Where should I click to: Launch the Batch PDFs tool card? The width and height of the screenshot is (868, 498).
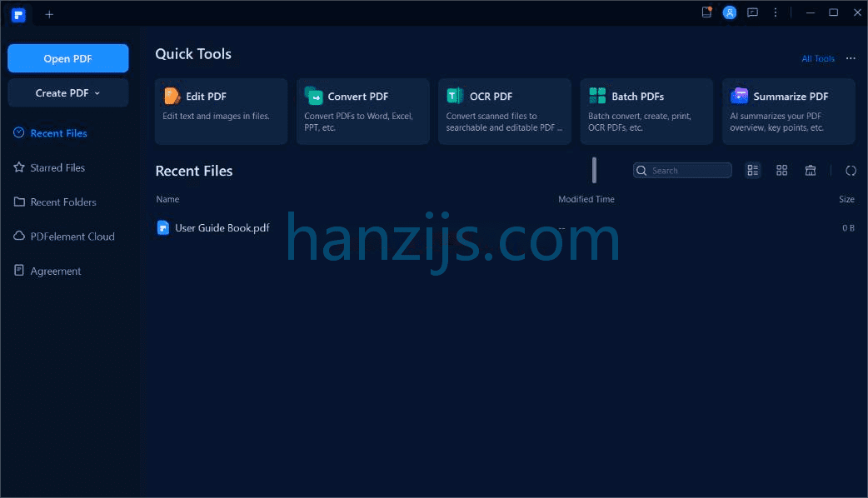[x=646, y=112]
